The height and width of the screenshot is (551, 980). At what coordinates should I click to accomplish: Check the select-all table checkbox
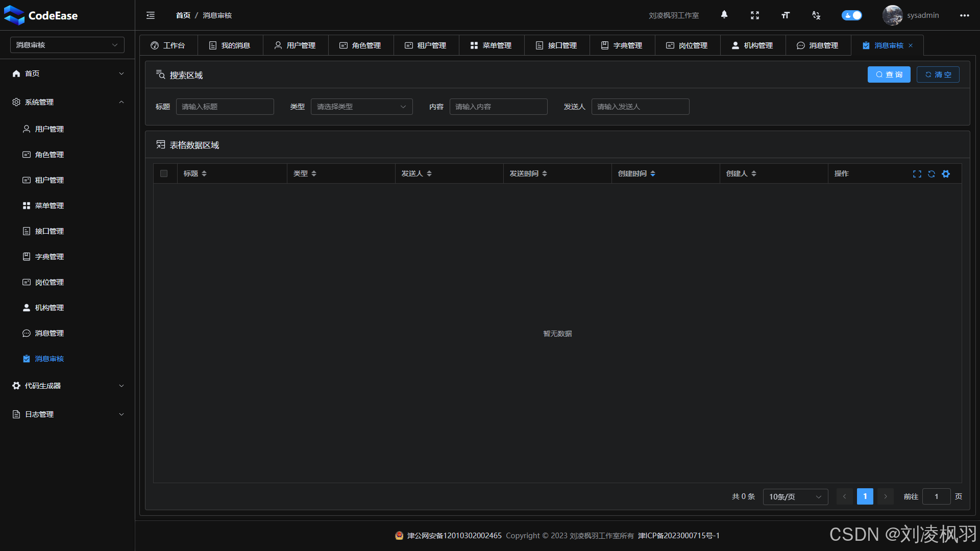(x=164, y=173)
